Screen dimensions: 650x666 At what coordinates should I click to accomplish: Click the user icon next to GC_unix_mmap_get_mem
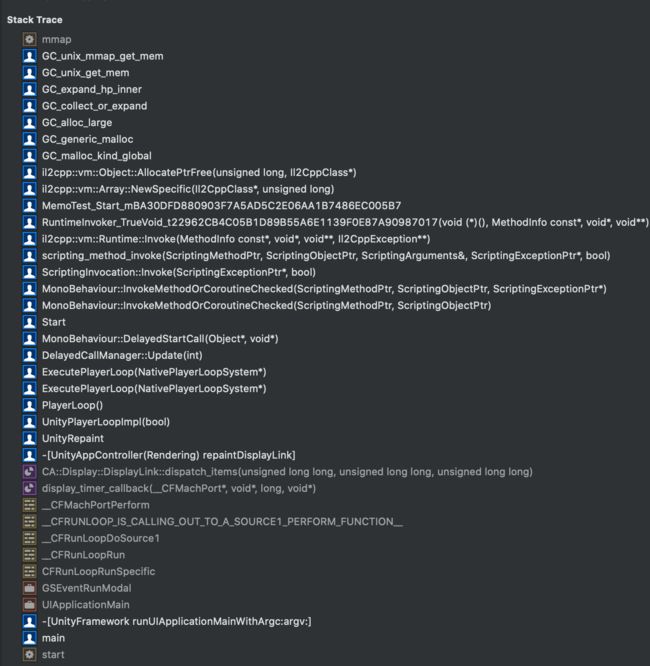tap(29, 56)
